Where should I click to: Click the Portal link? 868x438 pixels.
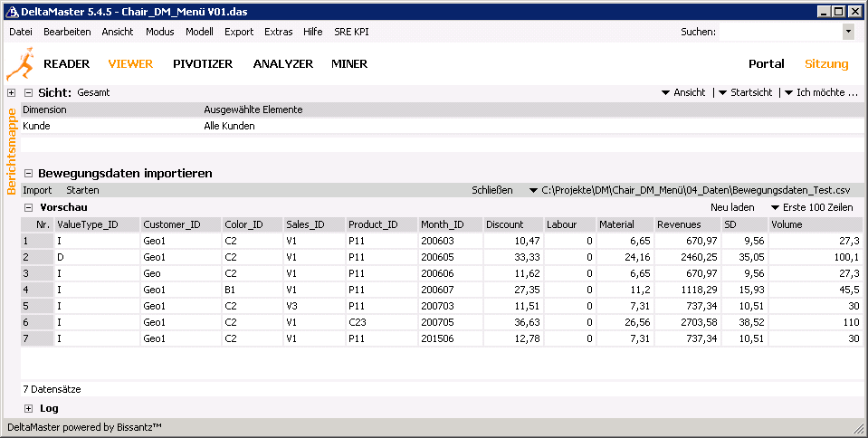point(766,64)
